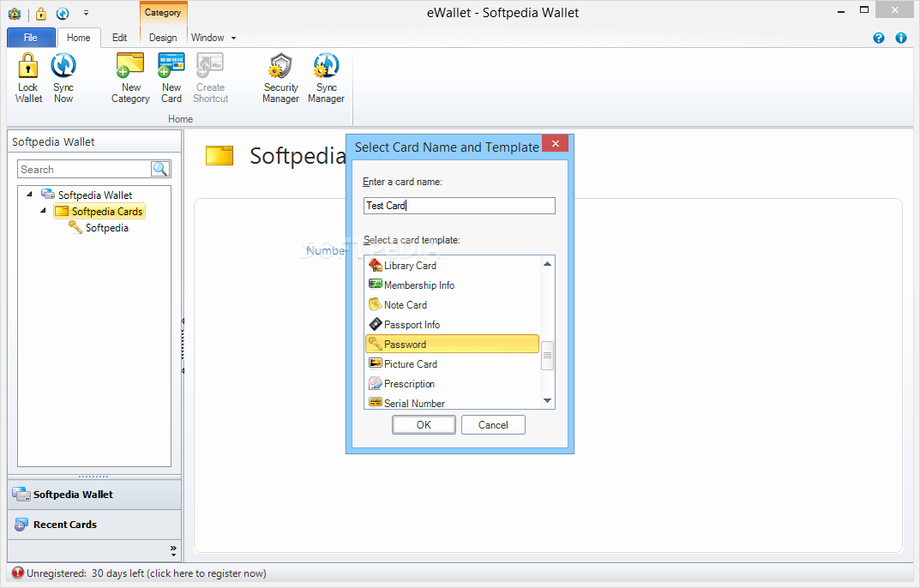Viewport: 920px width, 588px height.
Task: Select the Library Card template
Action: [x=453, y=265]
